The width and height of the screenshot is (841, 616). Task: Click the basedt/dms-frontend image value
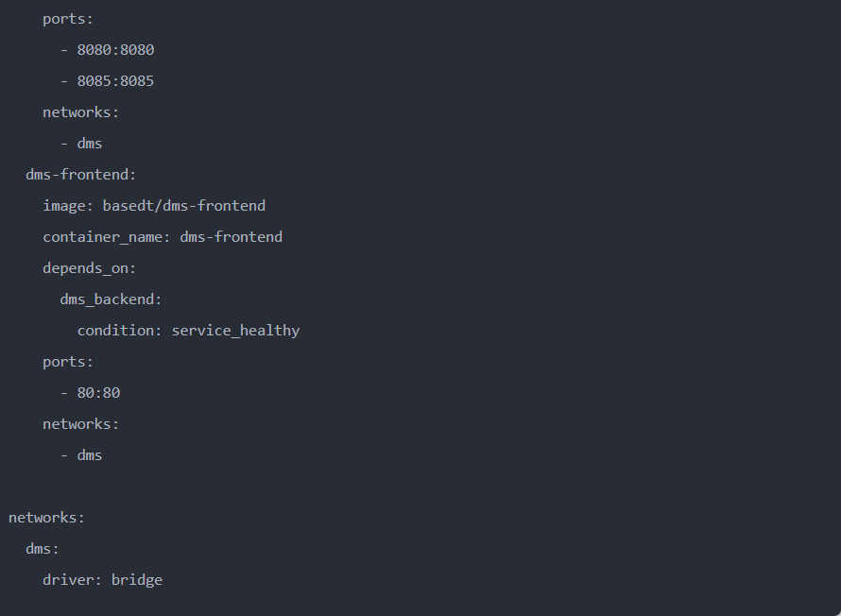coord(183,206)
